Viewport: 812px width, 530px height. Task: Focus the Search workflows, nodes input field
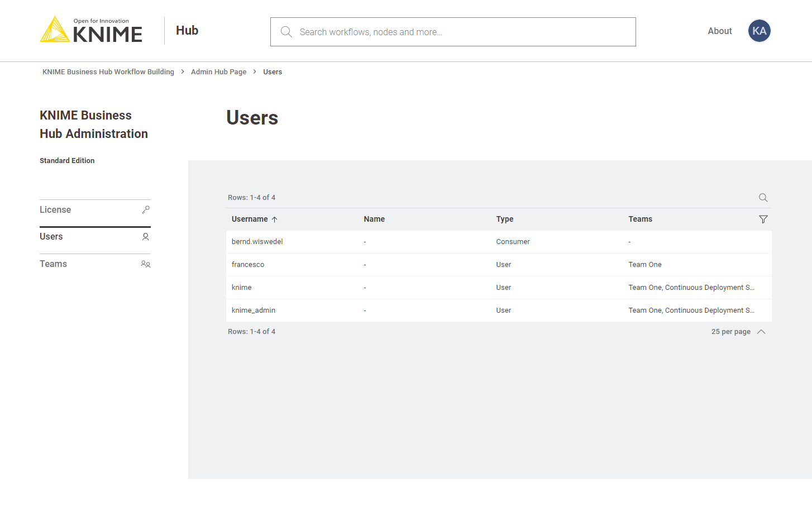464,32
